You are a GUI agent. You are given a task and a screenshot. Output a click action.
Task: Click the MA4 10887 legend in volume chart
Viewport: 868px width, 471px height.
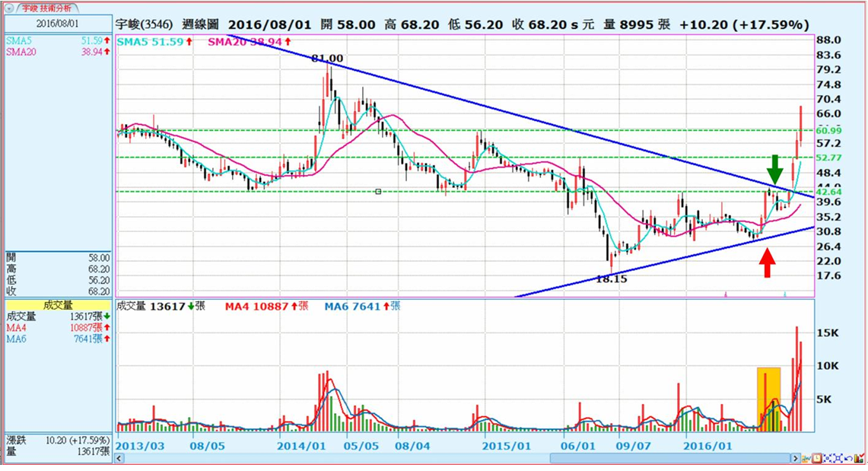266,307
